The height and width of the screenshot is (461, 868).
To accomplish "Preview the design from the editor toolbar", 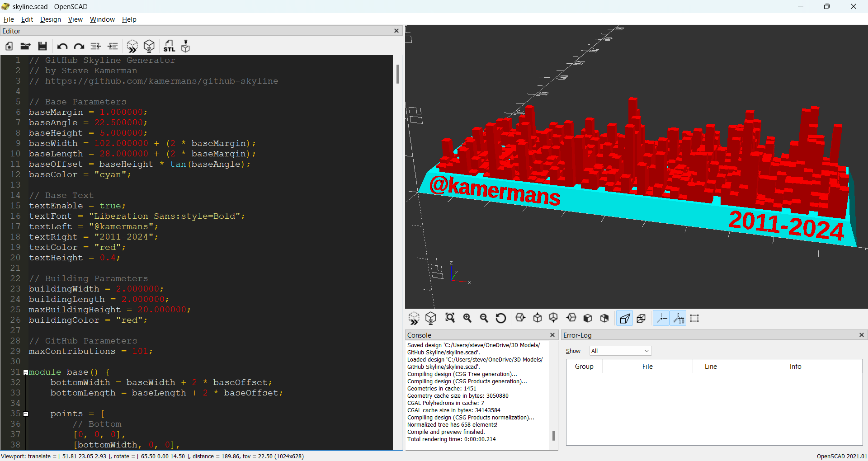I will (x=132, y=46).
